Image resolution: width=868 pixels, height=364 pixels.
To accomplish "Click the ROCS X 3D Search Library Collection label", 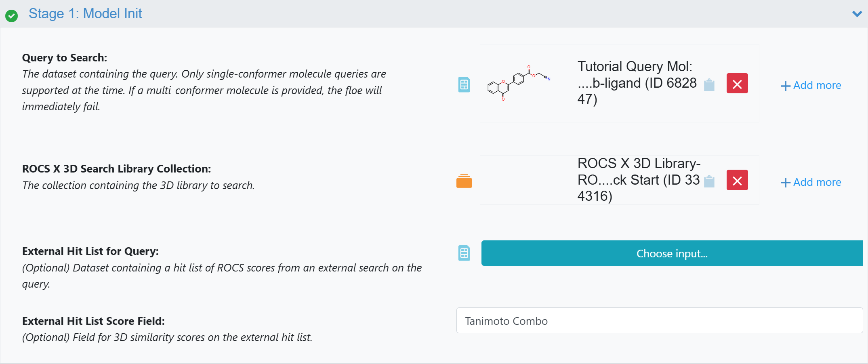I will (116, 169).
